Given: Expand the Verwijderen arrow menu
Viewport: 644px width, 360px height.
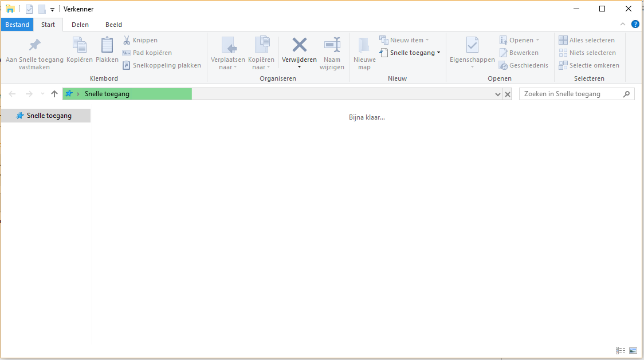Looking at the screenshot, I should coord(300,67).
